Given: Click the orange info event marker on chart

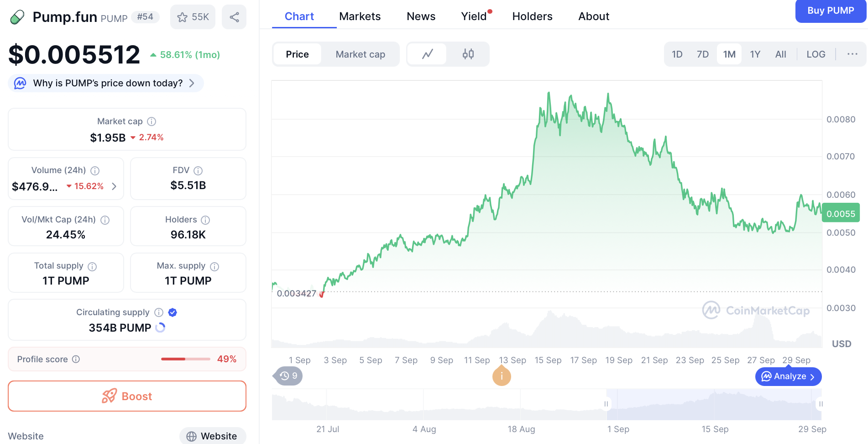Looking at the screenshot, I should tap(502, 376).
